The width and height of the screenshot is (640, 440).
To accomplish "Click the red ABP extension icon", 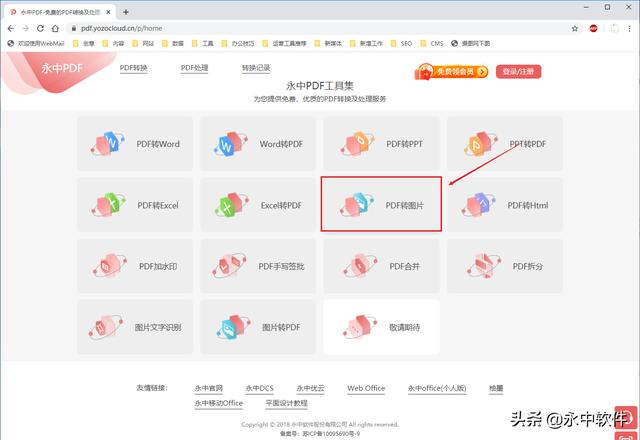I will [x=593, y=28].
